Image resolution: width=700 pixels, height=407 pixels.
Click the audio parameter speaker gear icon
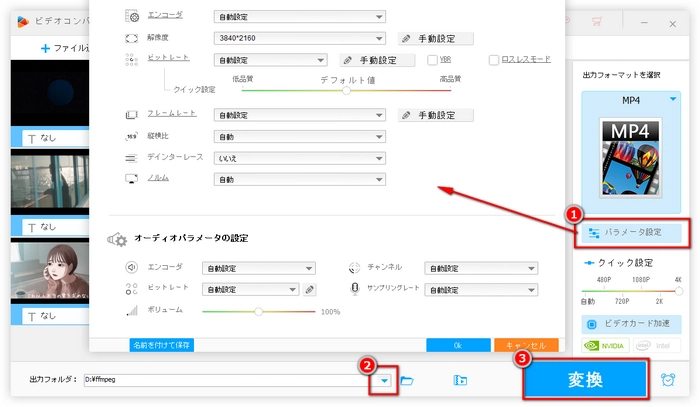click(117, 239)
